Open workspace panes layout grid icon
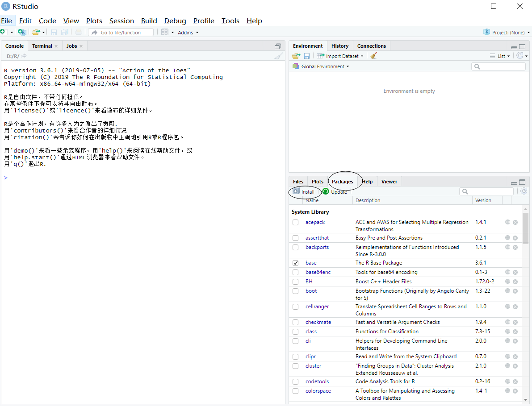The image size is (532, 406). [x=164, y=32]
